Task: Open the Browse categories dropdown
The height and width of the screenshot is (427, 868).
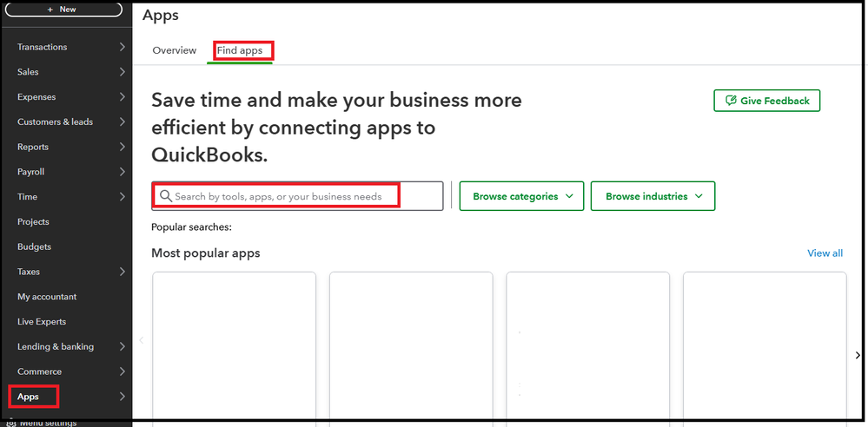Action: click(521, 196)
